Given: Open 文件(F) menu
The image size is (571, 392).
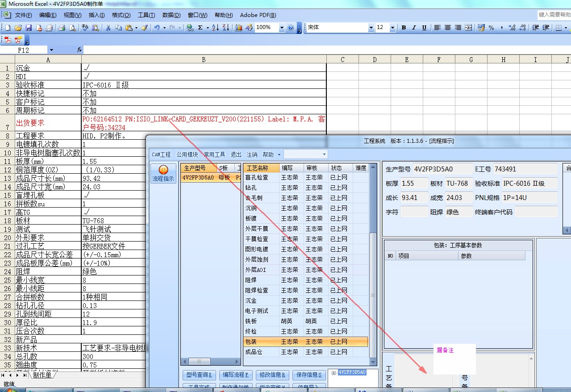Looking at the screenshot, I should [x=24, y=15].
